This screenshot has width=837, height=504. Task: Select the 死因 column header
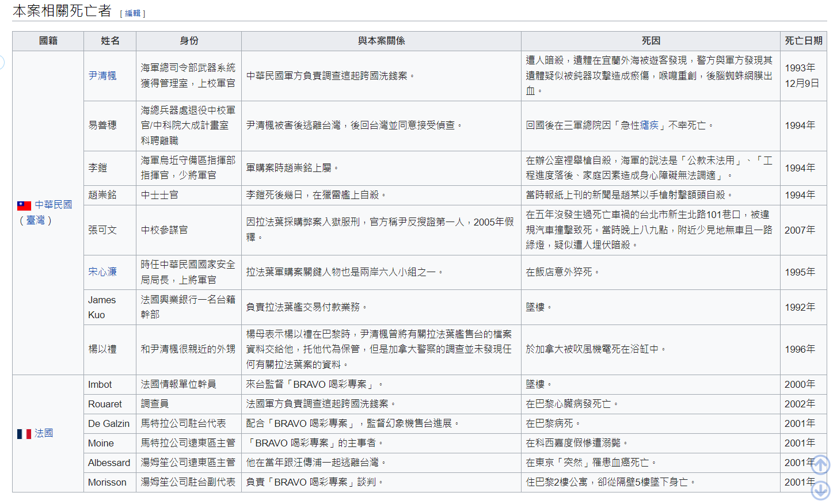pyautogui.click(x=651, y=41)
